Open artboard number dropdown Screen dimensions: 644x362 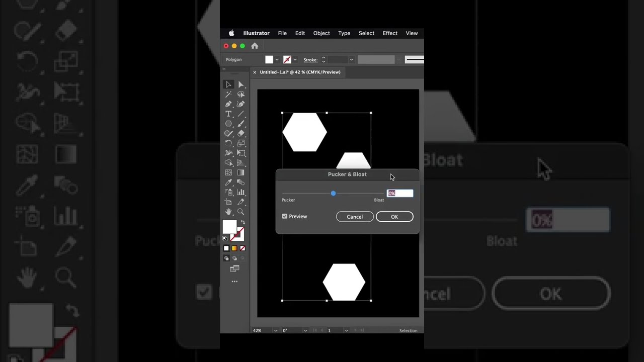346,330
